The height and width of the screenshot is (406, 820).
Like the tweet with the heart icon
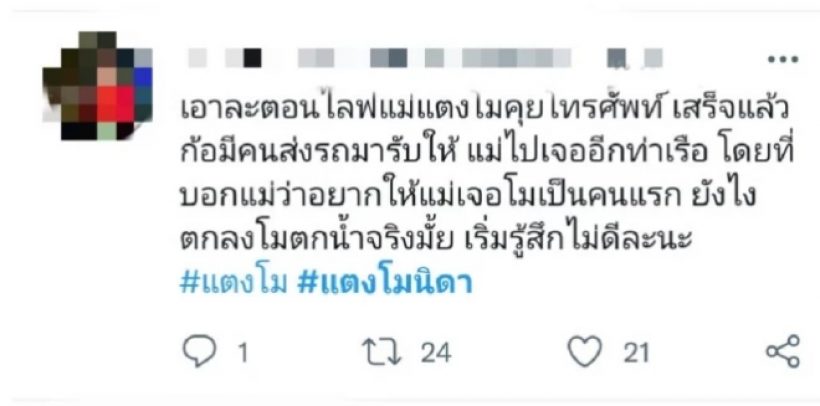click(x=585, y=352)
